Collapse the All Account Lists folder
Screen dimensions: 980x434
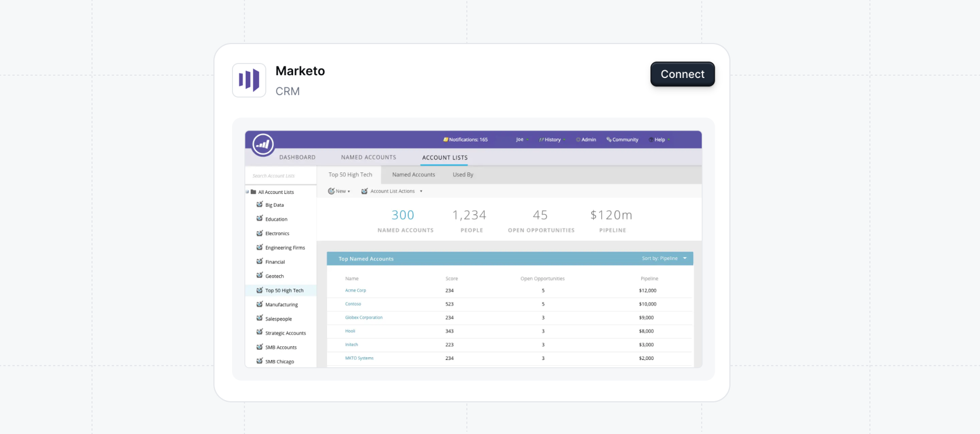[x=247, y=192]
